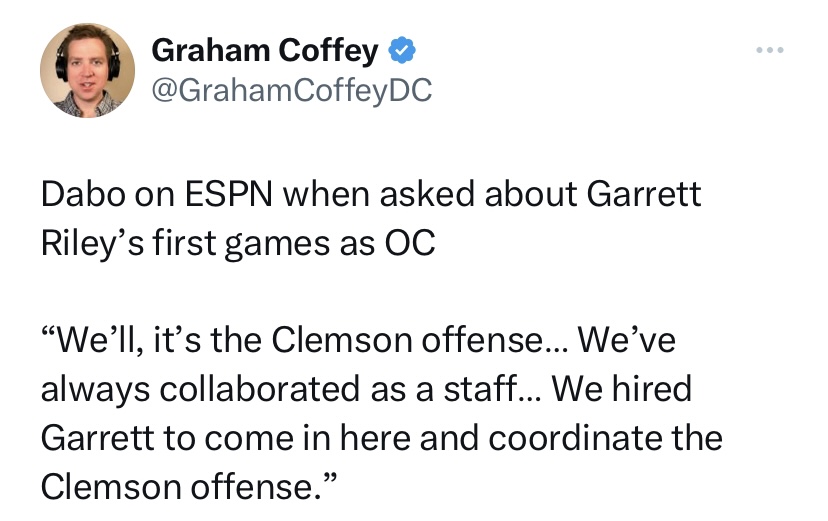The image size is (828, 521).
Task: Open the three-dot more options menu
Action: tap(770, 50)
